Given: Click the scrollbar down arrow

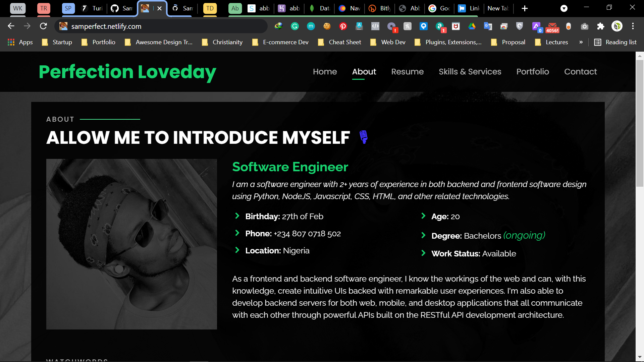Looking at the screenshot, I should [x=640, y=357].
